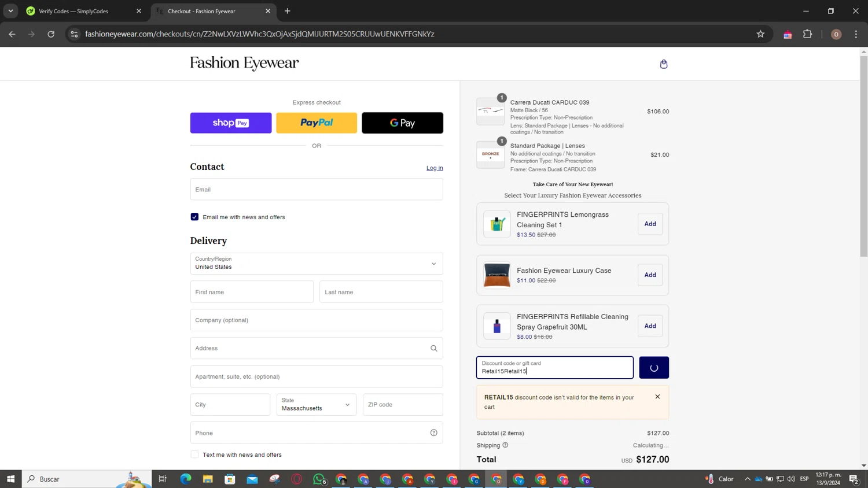The image size is (868, 488).
Task: Select the Checkout - Fashion Eyewear tab
Action: point(213,11)
